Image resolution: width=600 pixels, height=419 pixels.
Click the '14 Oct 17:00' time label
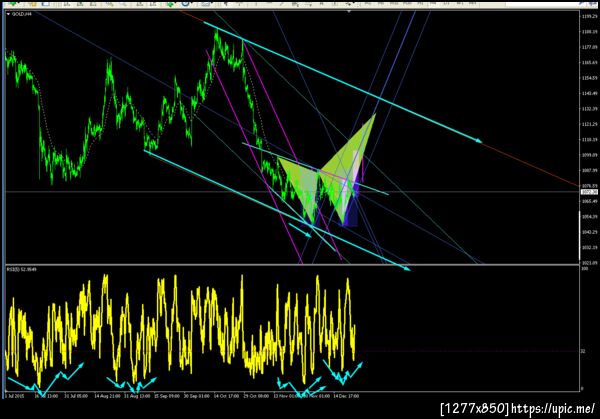click(226, 396)
